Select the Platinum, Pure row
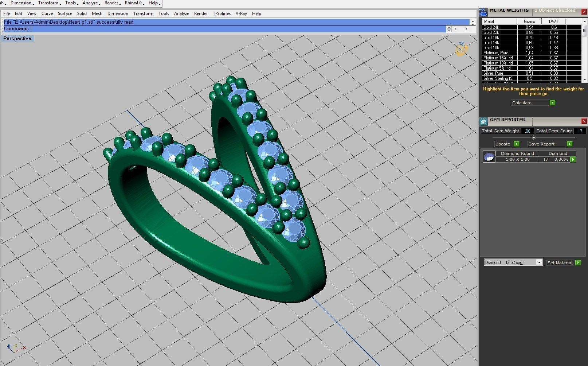 (x=532, y=53)
